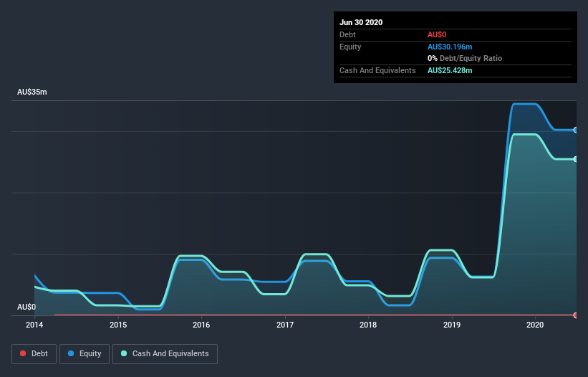The image size is (588, 377).
Task: Click the Jun 30 2020 tooltip date
Action: click(361, 22)
